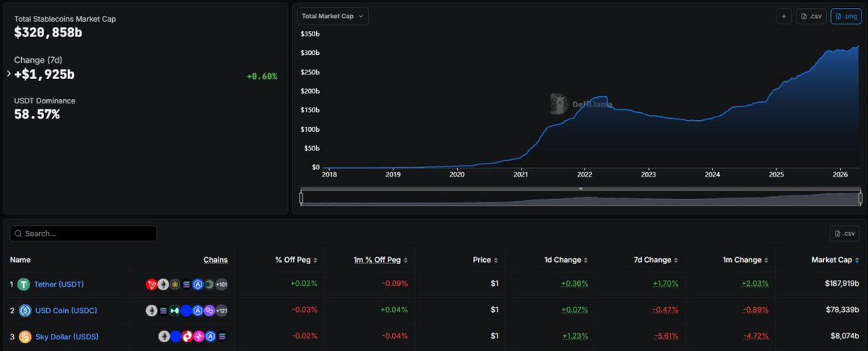Click the red-white chain icon in Sky Dollar row
The height and width of the screenshot is (351, 868).
click(187, 337)
